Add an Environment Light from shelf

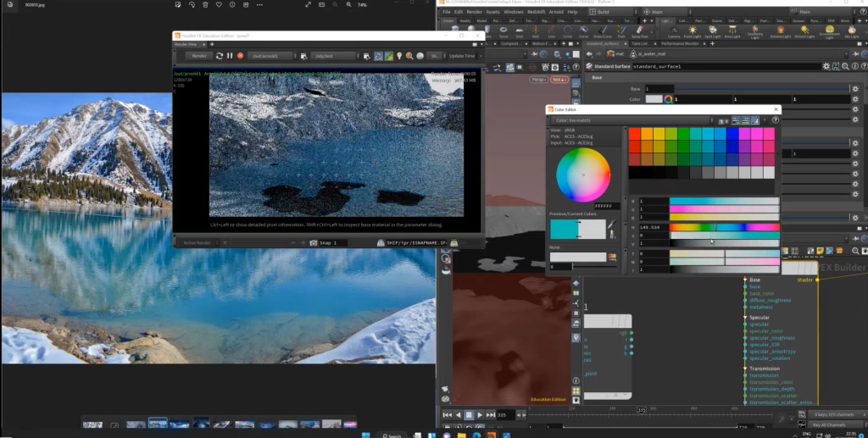[x=829, y=31]
